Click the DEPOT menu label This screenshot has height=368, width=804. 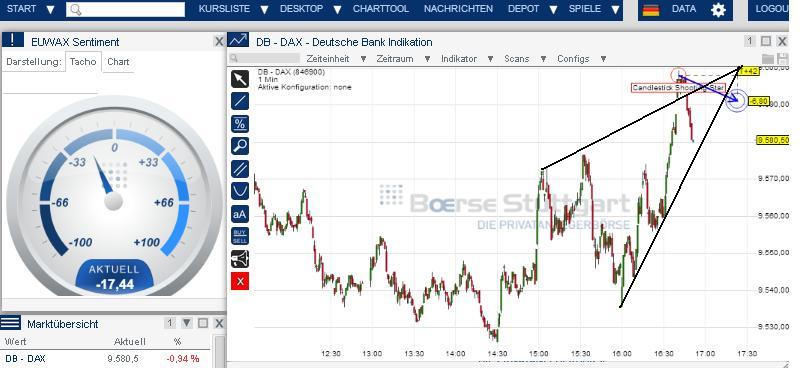pos(524,9)
